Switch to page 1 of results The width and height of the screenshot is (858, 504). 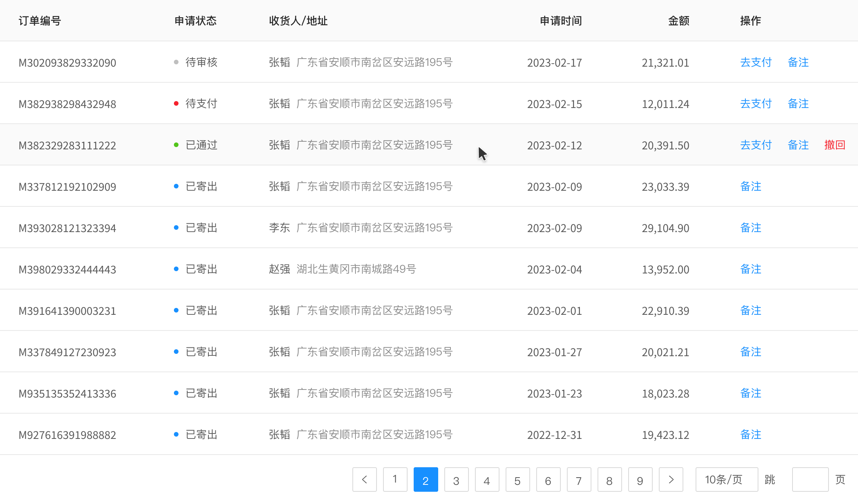click(395, 479)
